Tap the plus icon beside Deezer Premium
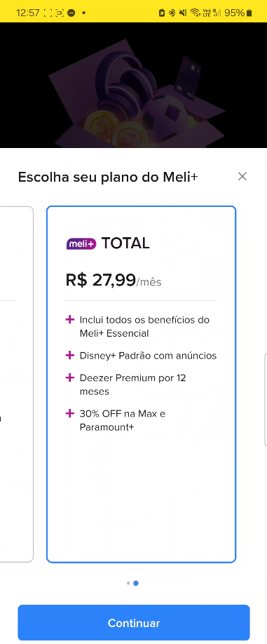This screenshot has width=267, height=644. click(69, 377)
